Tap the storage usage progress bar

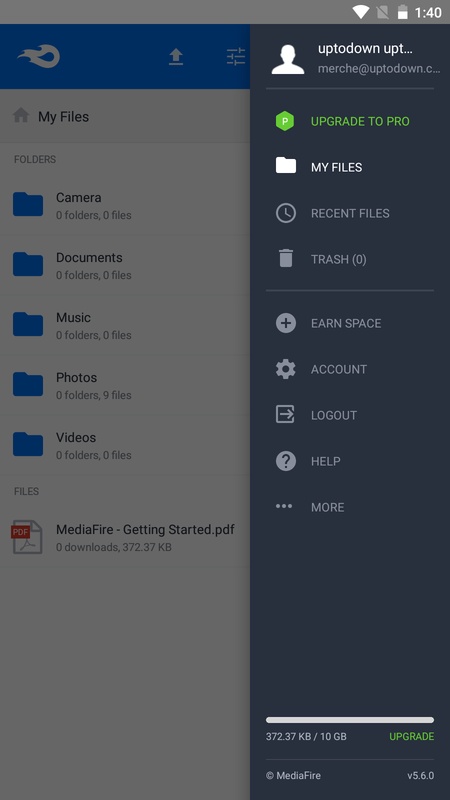(x=350, y=720)
